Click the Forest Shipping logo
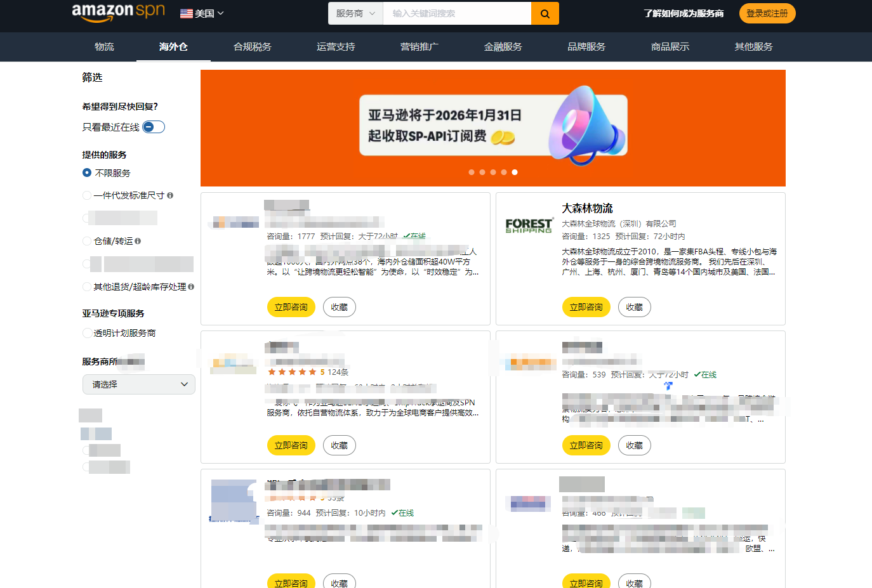This screenshot has height=588, width=872. click(529, 226)
